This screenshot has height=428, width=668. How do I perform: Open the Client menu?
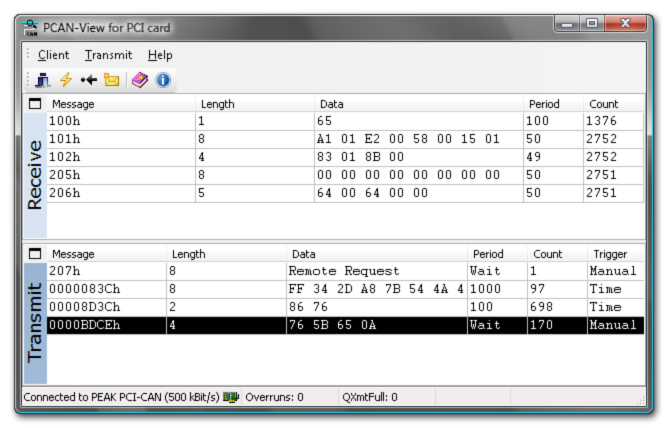pos(53,55)
